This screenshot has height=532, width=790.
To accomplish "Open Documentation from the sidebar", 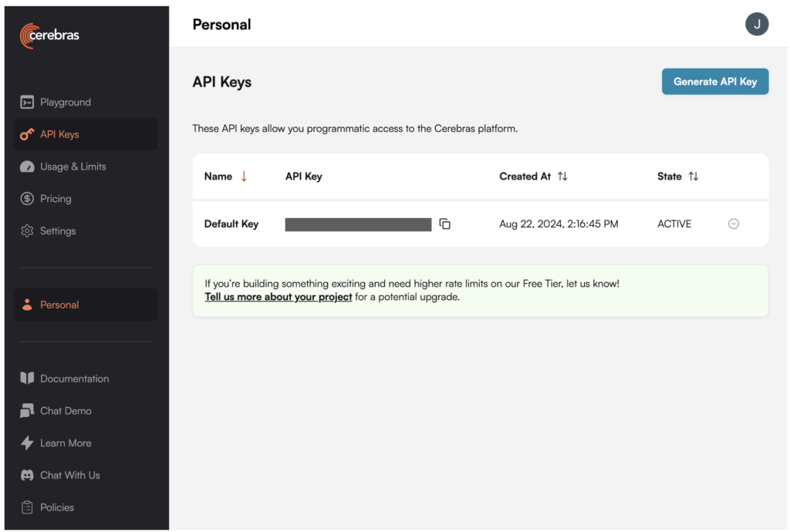I will [74, 379].
